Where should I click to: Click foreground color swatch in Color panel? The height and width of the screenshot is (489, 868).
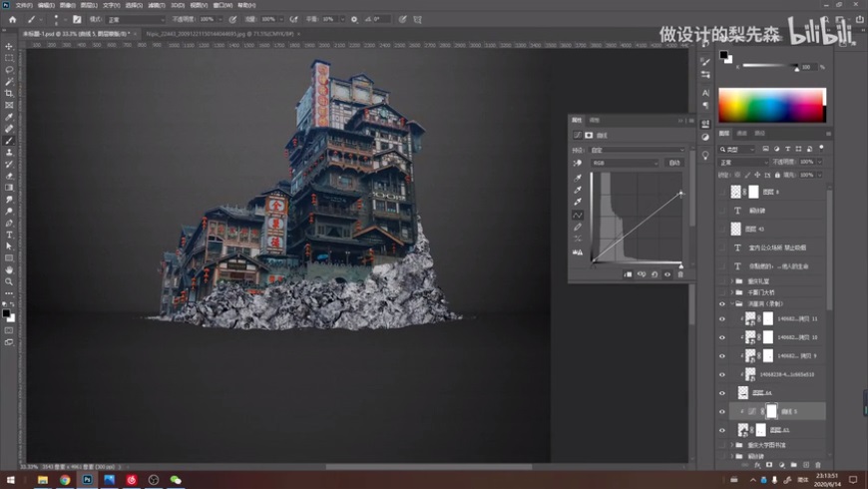coord(723,55)
